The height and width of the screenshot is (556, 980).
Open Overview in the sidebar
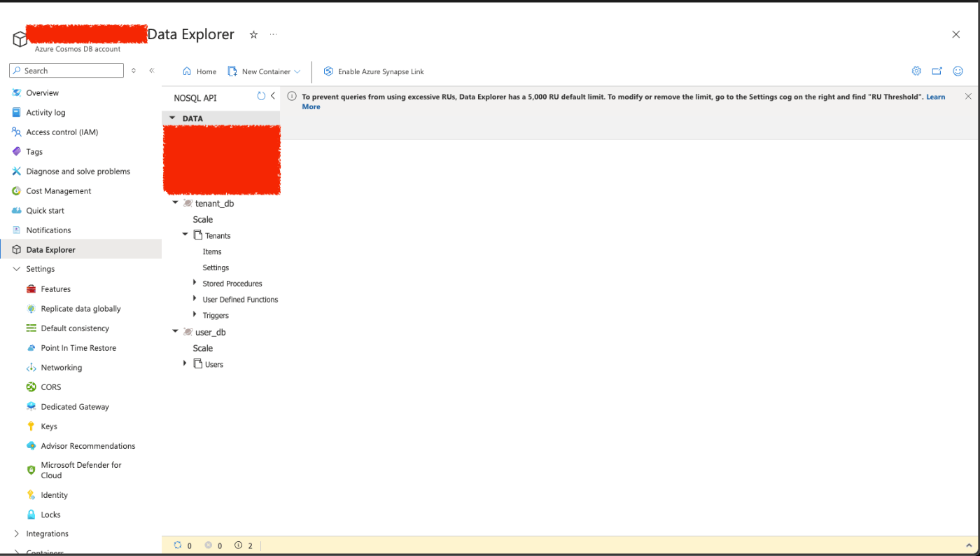tap(42, 92)
